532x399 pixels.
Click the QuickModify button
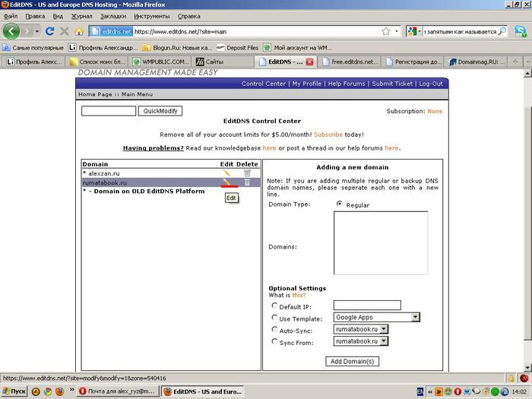160,111
